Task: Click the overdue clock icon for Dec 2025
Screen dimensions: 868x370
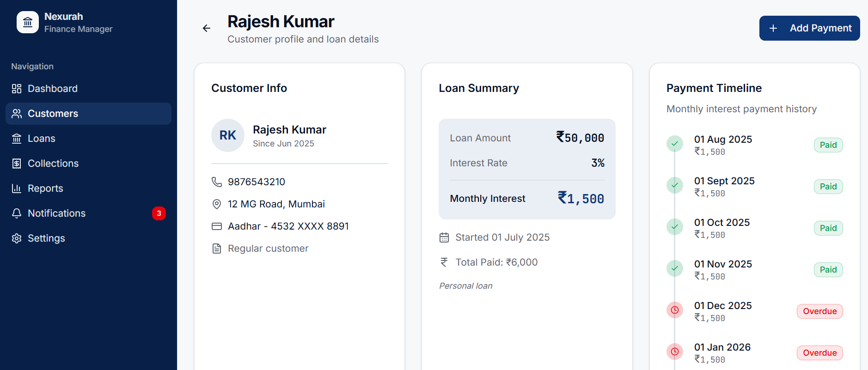Action: click(x=674, y=310)
